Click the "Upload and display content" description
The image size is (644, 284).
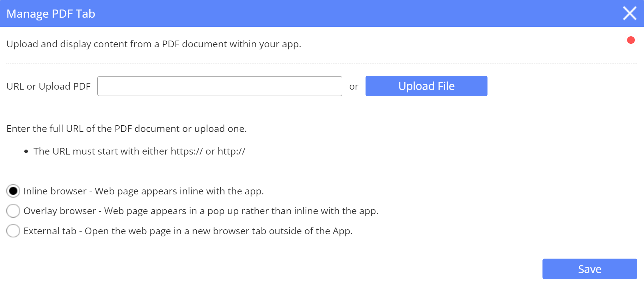click(x=154, y=44)
